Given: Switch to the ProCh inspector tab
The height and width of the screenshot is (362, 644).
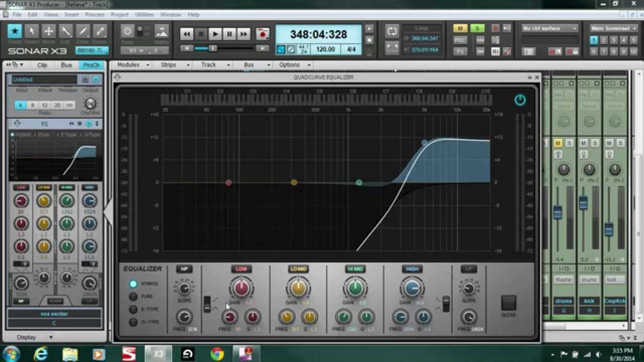Looking at the screenshot, I should pos(91,65).
